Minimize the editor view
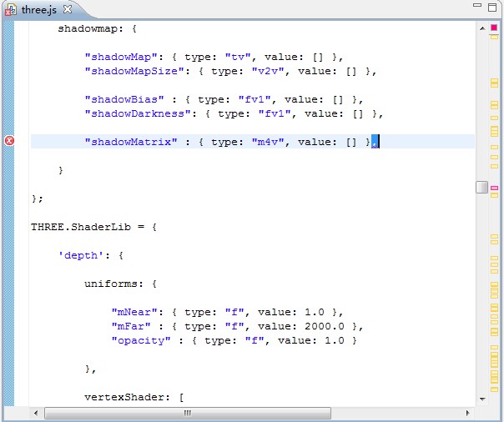 477,5
